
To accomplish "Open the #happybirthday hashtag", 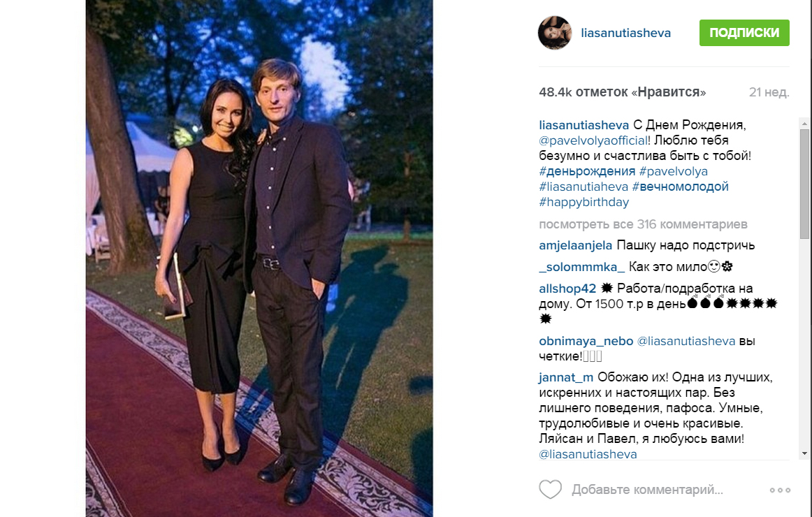I will (x=583, y=202).
